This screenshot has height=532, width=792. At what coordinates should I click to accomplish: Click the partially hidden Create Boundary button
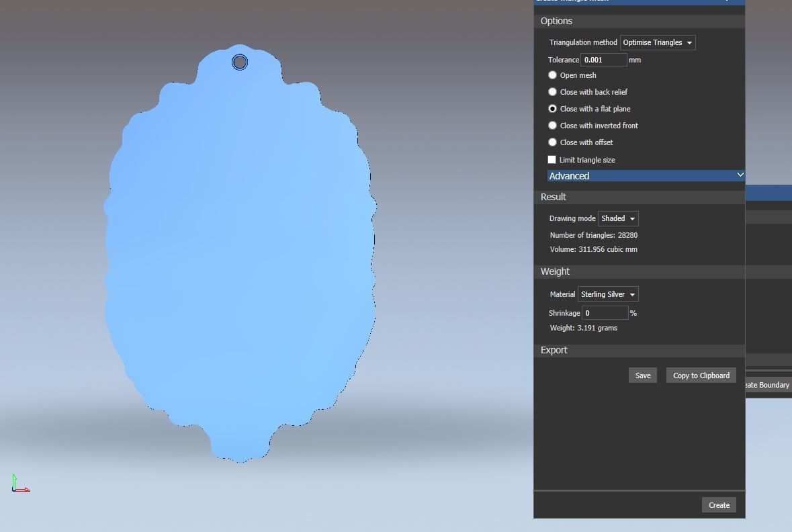pos(768,385)
